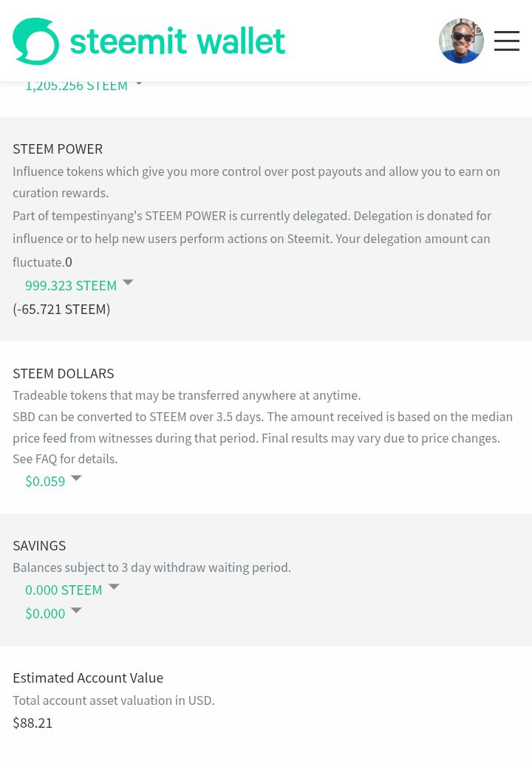The width and height of the screenshot is (532, 761).
Task: Click the Steemit speech-bubble logo icon
Action: [x=36, y=41]
